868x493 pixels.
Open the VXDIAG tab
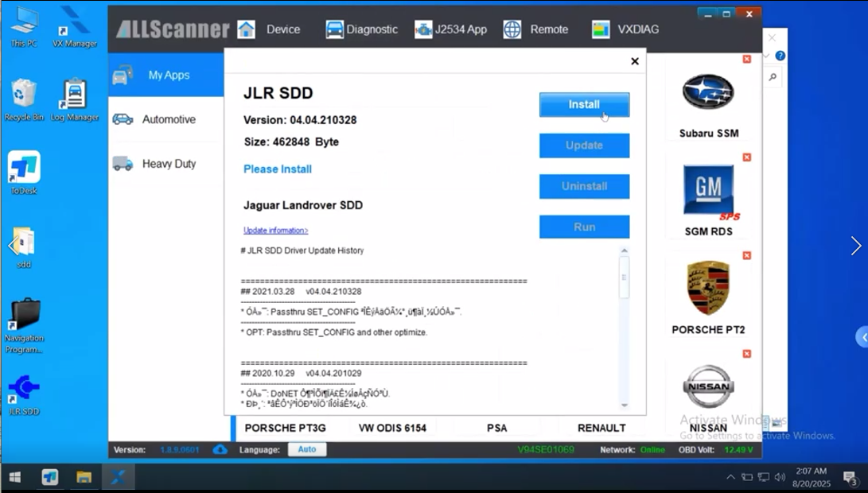pyautogui.click(x=625, y=29)
